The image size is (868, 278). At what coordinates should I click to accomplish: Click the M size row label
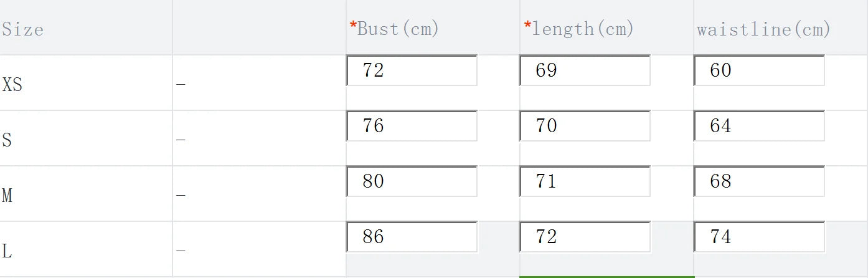pyautogui.click(x=7, y=196)
